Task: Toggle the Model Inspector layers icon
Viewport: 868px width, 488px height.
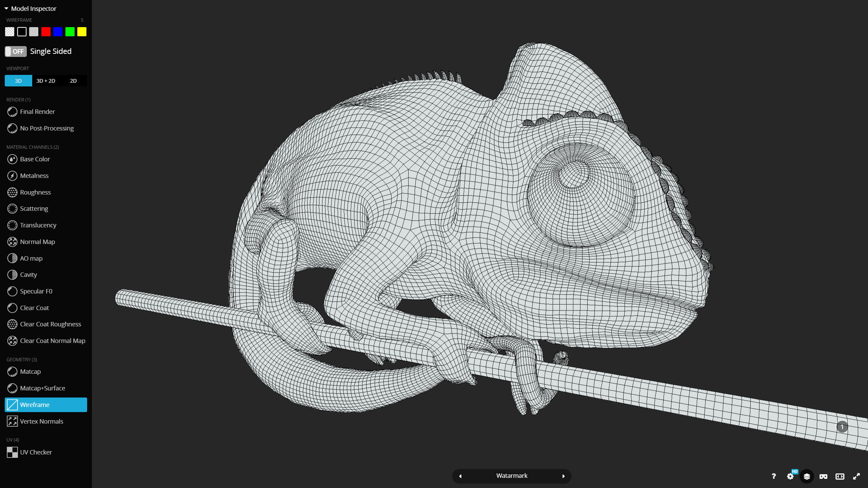Action: pyautogui.click(x=807, y=476)
